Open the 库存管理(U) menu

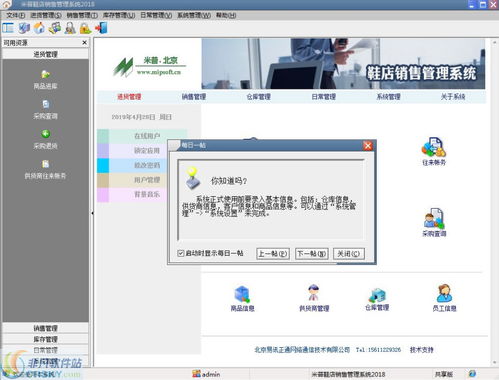(x=119, y=15)
